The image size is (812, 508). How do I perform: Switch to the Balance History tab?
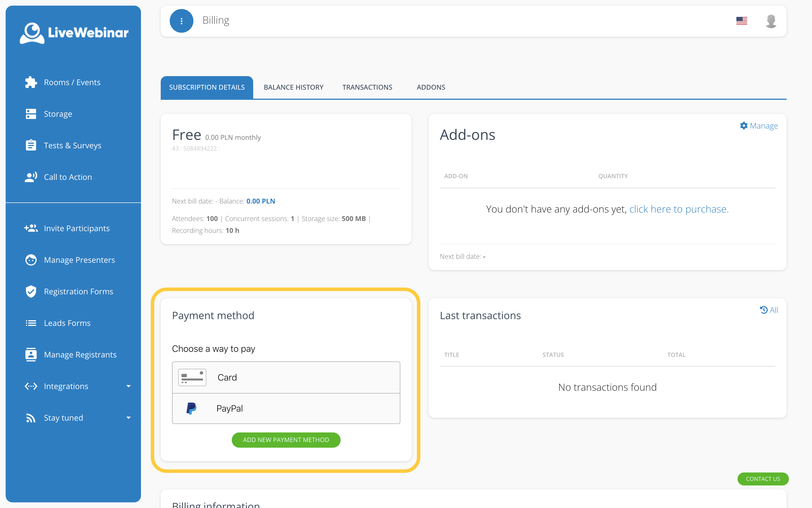click(293, 87)
